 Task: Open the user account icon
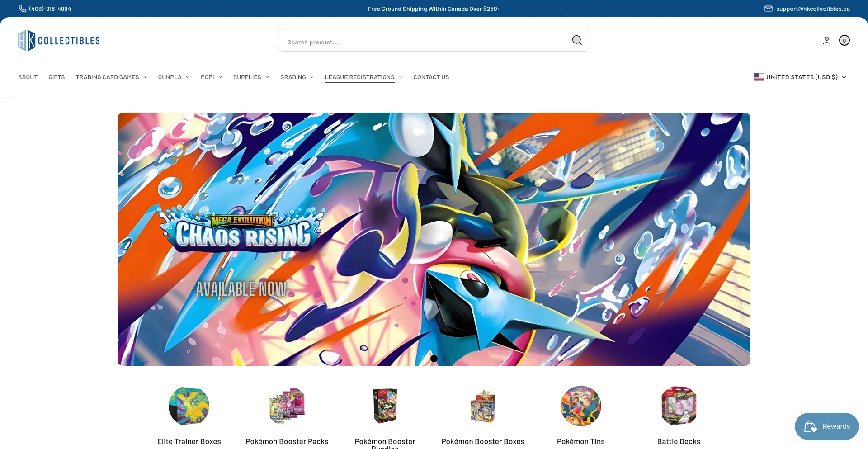point(826,41)
